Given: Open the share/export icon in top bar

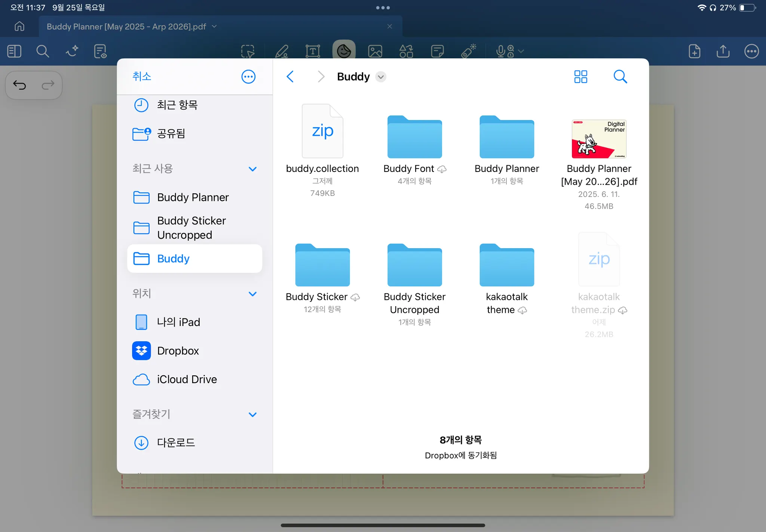Looking at the screenshot, I should 723,51.
